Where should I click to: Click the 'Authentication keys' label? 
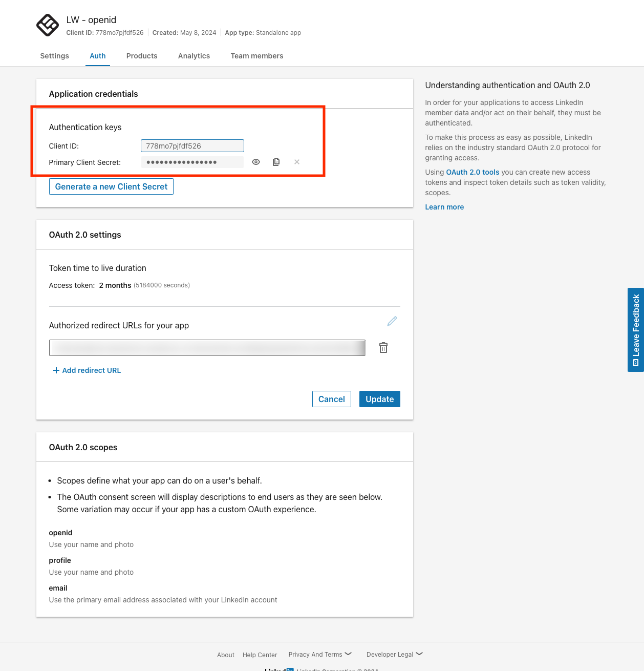85,127
